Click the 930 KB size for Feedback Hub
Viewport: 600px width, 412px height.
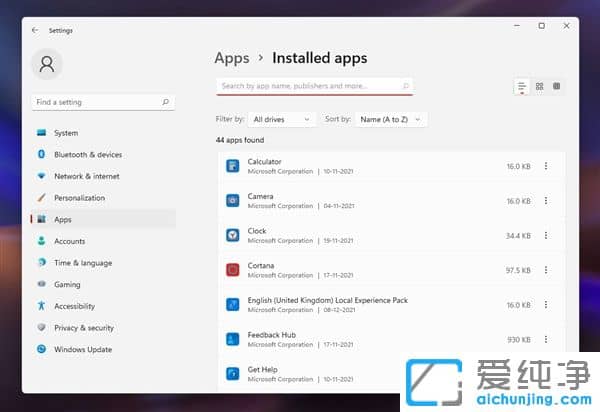click(519, 339)
